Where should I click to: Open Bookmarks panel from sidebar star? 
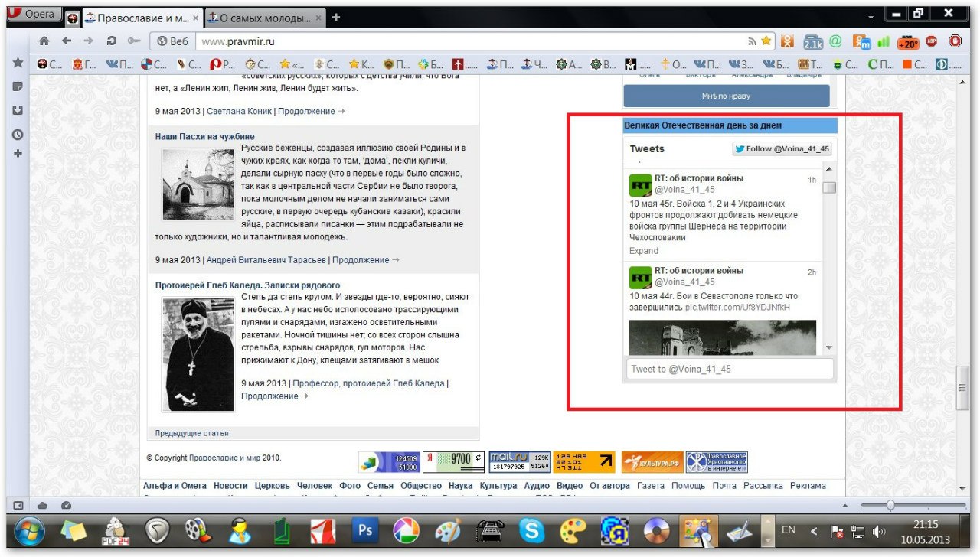(x=18, y=63)
